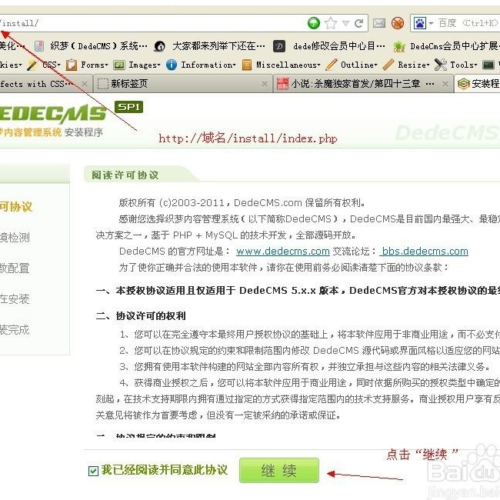Click the blue Information icon
This screenshot has width=500, height=500.
[x=171, y=65]
